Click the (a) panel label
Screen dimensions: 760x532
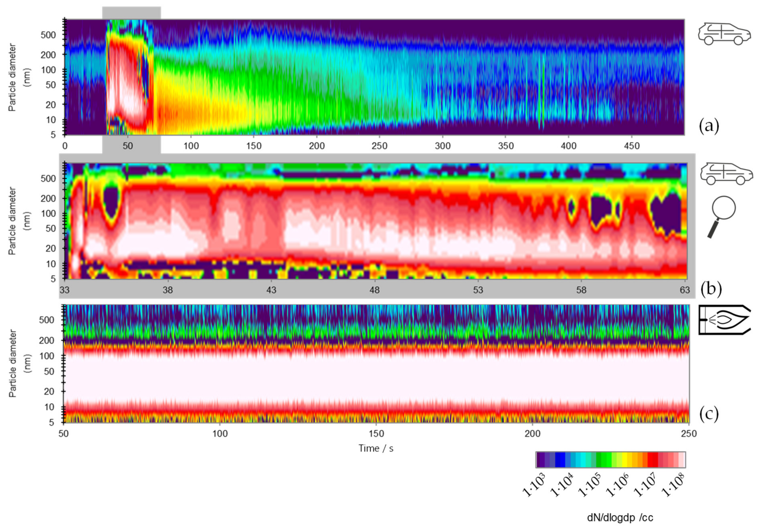coord(709,126)
